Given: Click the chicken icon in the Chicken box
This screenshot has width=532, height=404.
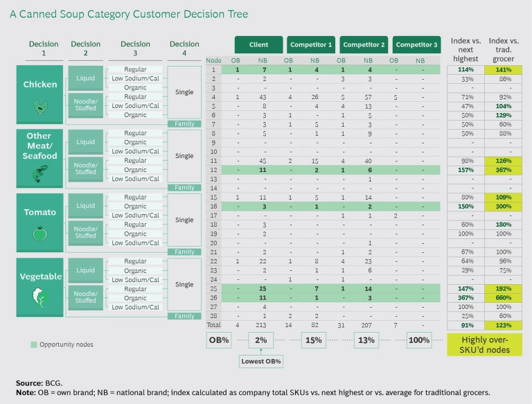Looking at the screenshot, I should pyautogui.click(x=40, y=106).
